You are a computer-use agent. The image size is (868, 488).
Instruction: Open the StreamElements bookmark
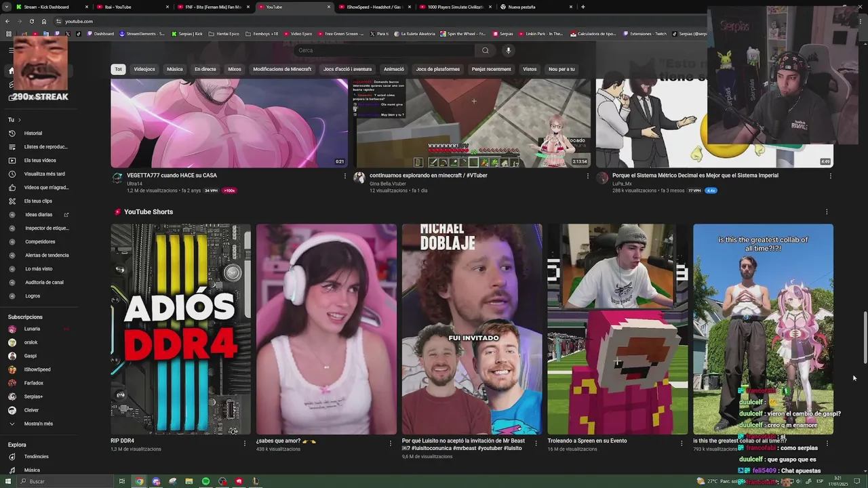142,34
